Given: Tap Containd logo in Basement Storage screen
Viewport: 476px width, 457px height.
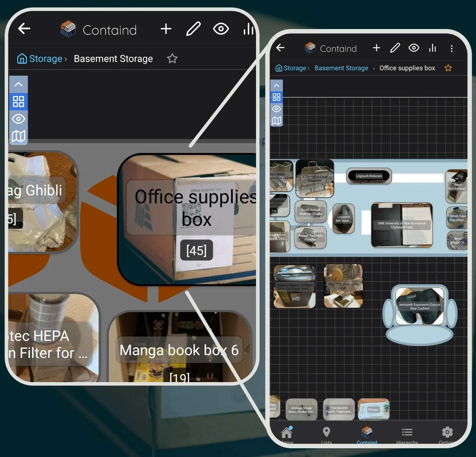Looking at the screenshot, I should (x=68, y=29).
